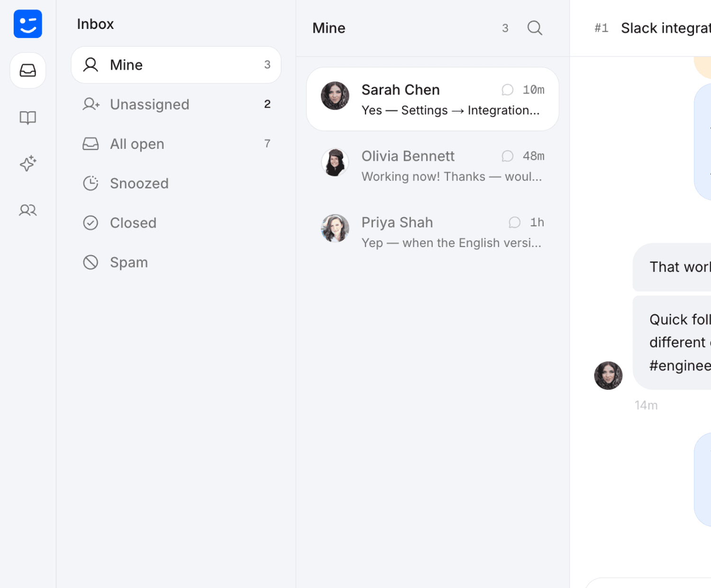
Task: Open the AI sparkle icon in rail
Action: click(x=28, y=163)
